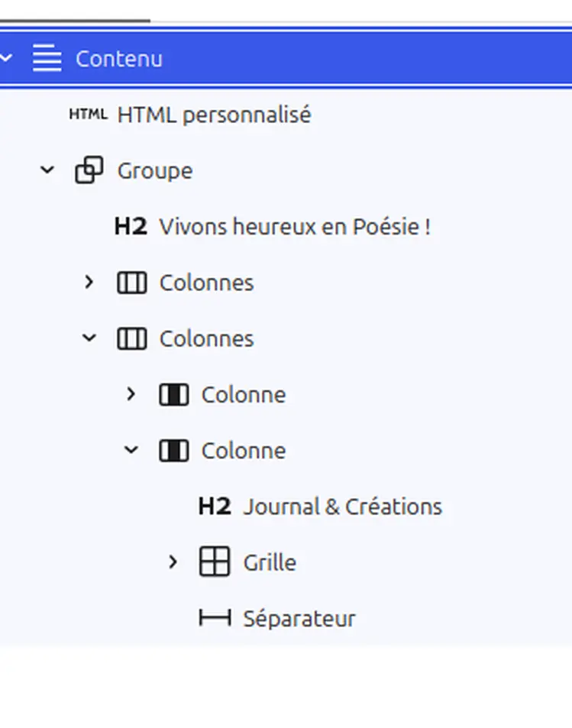
Task: Collapse the second Colonnes block
Action: tap(89, 338)
